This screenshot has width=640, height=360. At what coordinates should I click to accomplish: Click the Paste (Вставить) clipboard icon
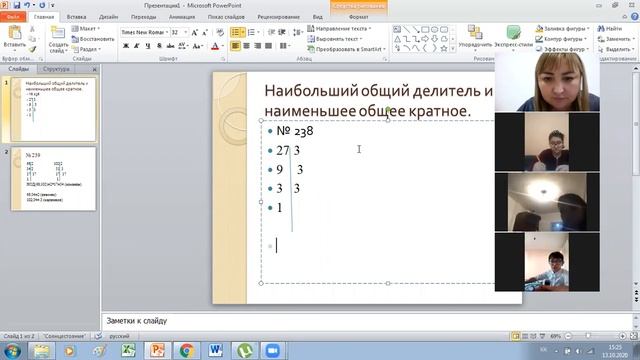click(15, 33)
